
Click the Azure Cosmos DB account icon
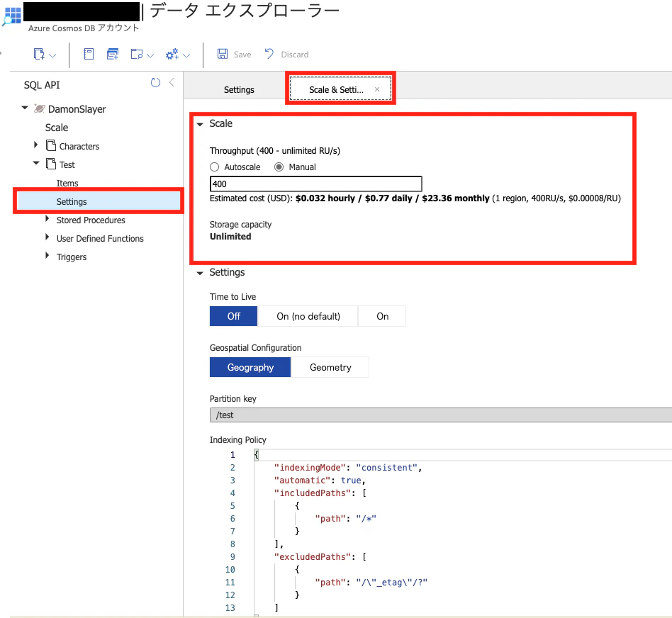[x=11, y=16]
